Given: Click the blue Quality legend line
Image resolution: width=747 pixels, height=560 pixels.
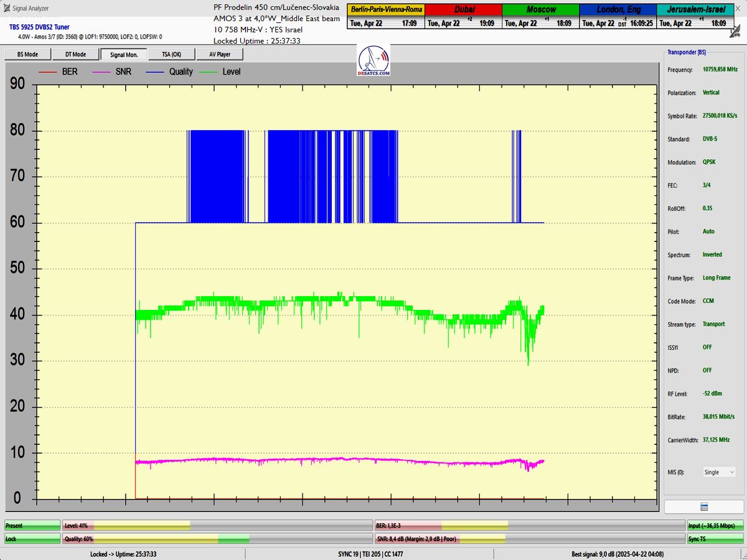Looking at the screenshot, I should pos(156,72).
